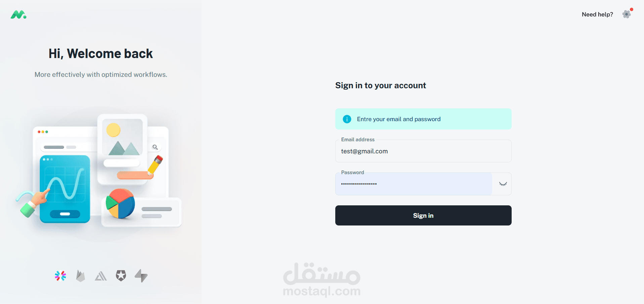Click the green M logo
The width and height of the screenshot is (644, 304).
(18, 15)
